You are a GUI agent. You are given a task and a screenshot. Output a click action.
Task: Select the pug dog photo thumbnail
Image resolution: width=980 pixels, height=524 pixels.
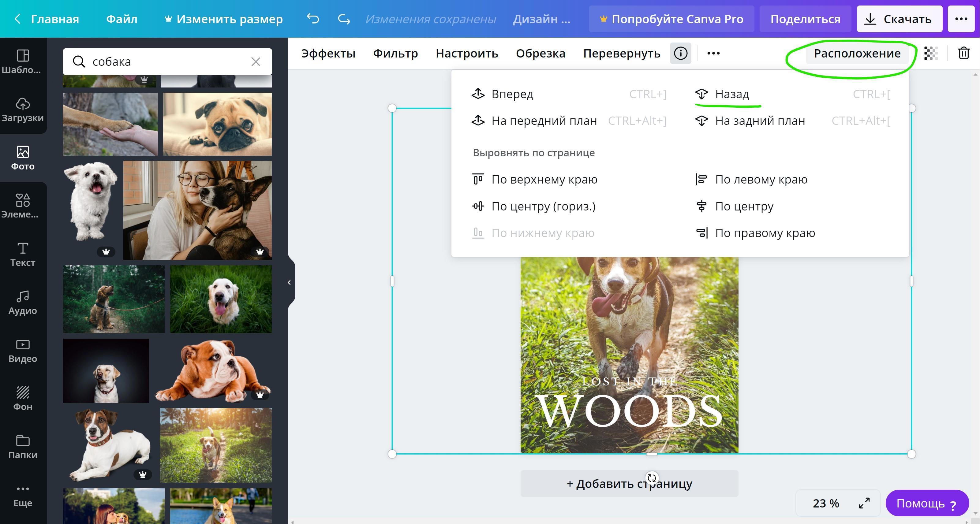click(217, 124)
